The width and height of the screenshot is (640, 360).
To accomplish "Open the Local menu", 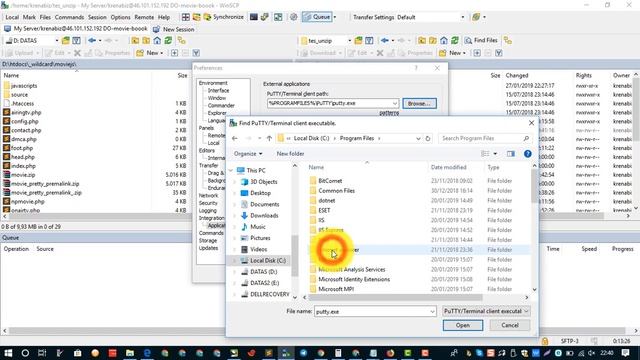I will (x=12, y=17).
